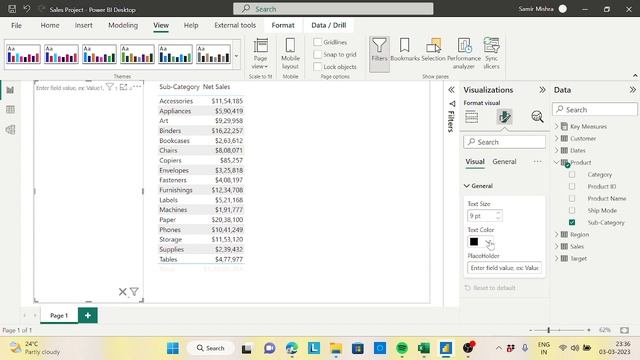Switch to Modeling ribbon tab

[123, 25]
